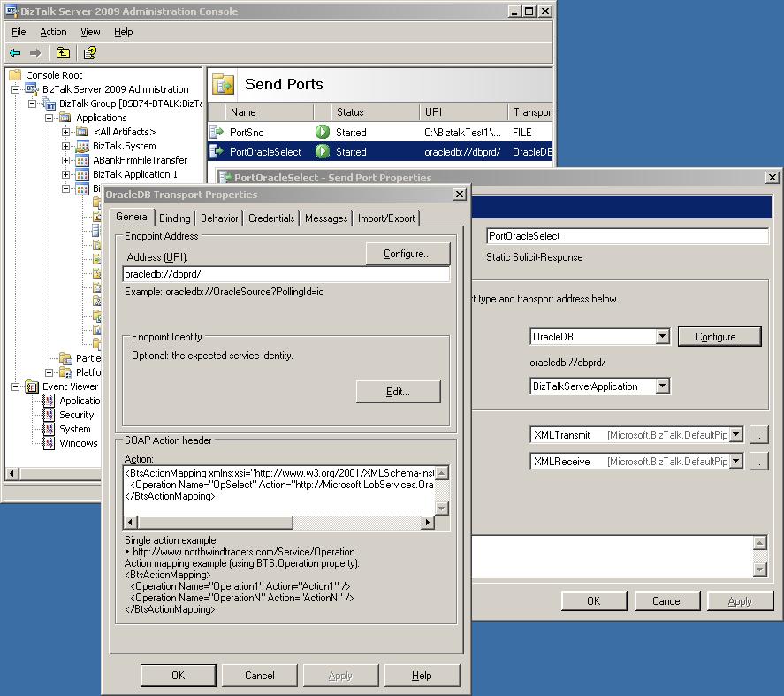Click the Application event log icon
784x696 pixels.
click(49, 401)
